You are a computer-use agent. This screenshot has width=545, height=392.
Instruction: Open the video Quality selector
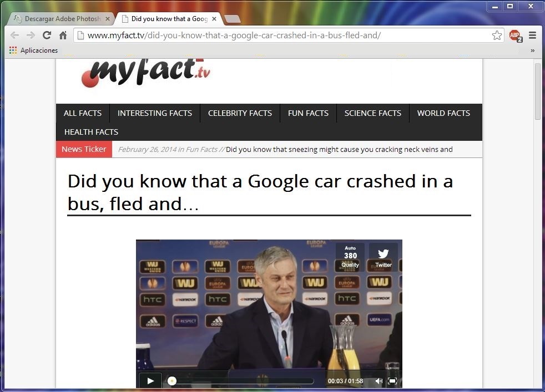[350, 257]
